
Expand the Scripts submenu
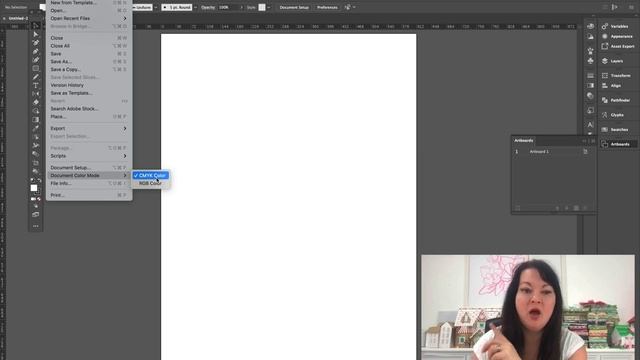pyautogui.click(x=89, y=156)
